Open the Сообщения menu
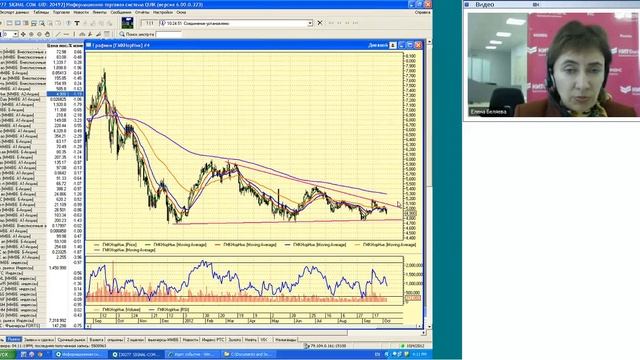 121,12
